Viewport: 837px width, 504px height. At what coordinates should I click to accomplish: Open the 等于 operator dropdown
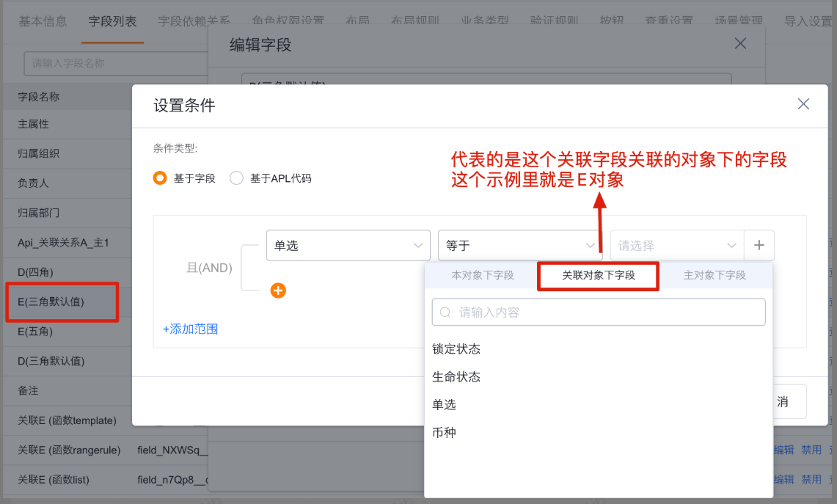(x=520, y=245)
